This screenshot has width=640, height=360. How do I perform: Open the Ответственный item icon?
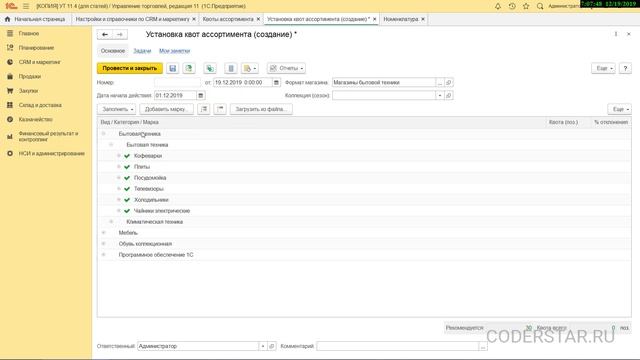point(271,346)
